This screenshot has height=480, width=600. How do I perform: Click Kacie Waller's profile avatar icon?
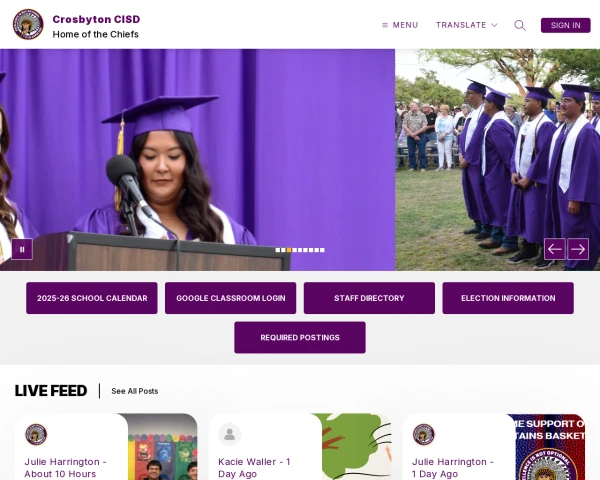coord(230,434)
